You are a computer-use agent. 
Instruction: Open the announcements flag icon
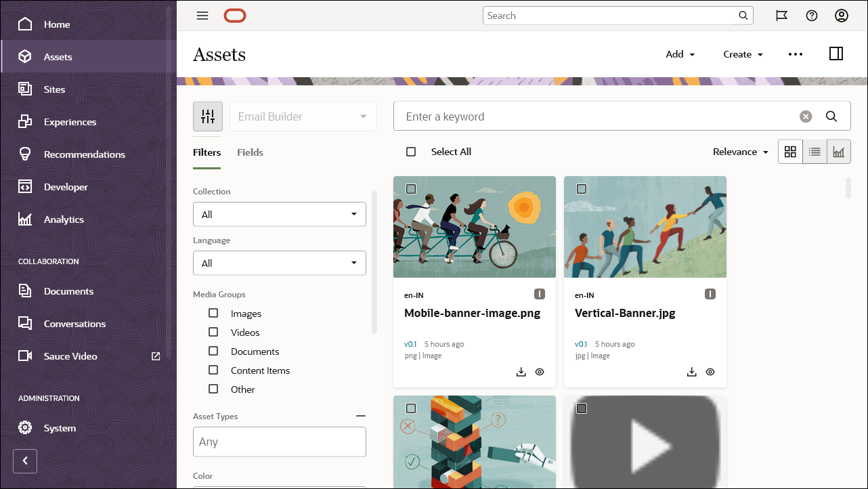(x=782, y=15)
